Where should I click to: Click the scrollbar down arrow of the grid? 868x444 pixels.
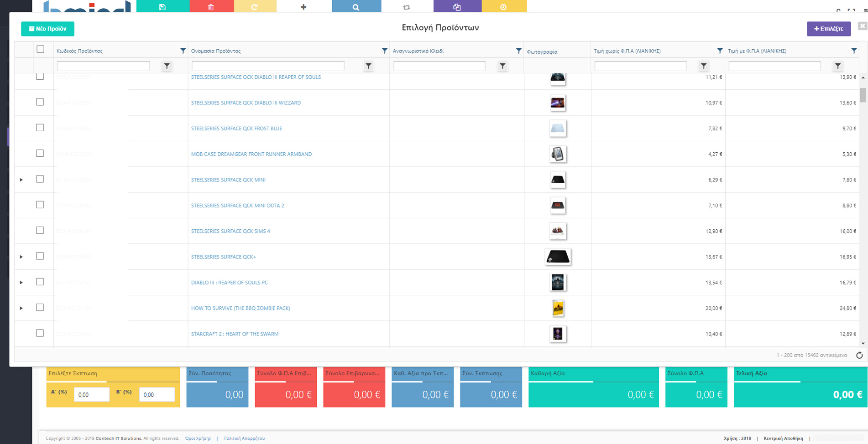[x=863, y=344]
